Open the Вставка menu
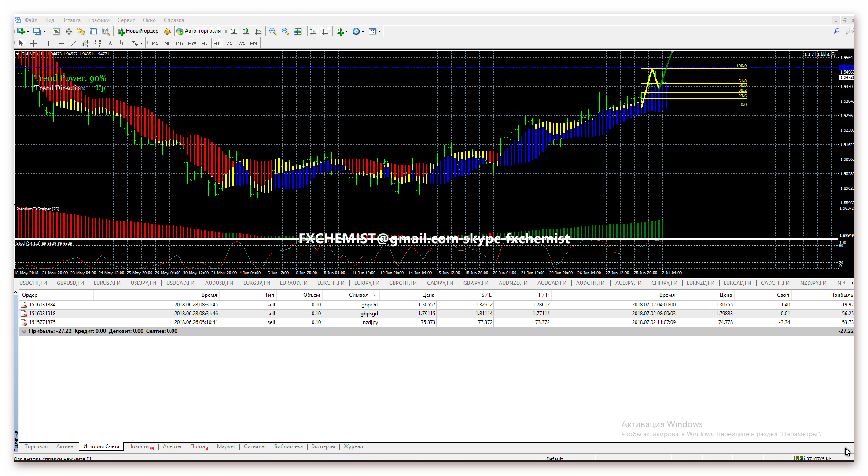Image resolution: width=868 pixels, height=476 pixels. point(71,20)
